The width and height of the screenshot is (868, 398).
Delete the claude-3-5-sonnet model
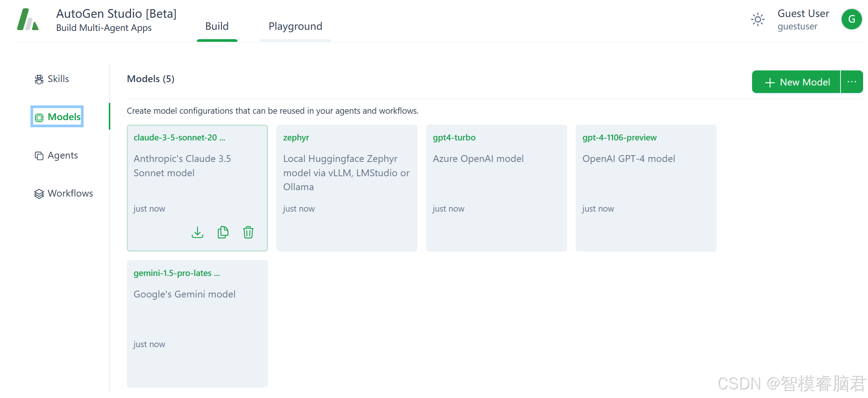click(248, 232)
